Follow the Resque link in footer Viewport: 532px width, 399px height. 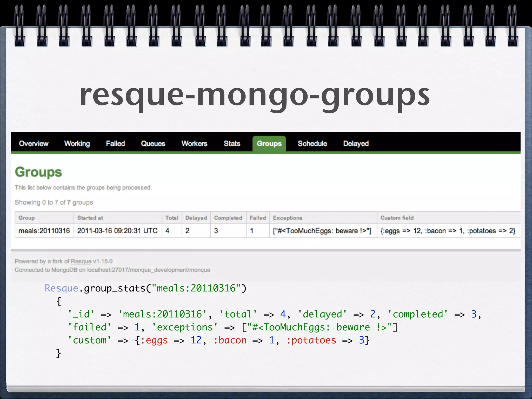81,261
